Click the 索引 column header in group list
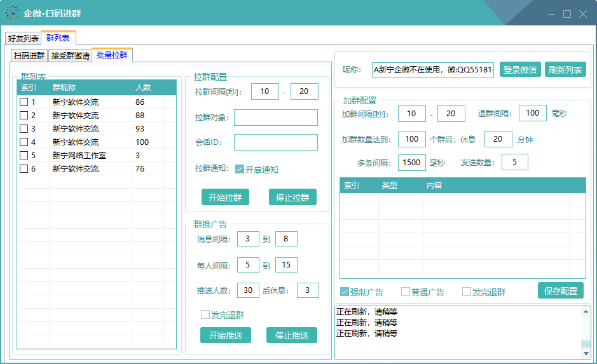This screenshot has width=597, height=364. coord(33,88)
